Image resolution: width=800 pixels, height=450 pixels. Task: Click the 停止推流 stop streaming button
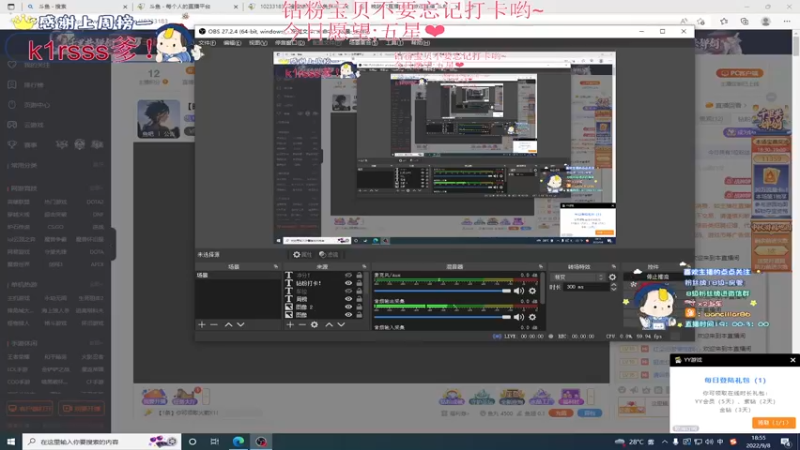pos(657,277)
